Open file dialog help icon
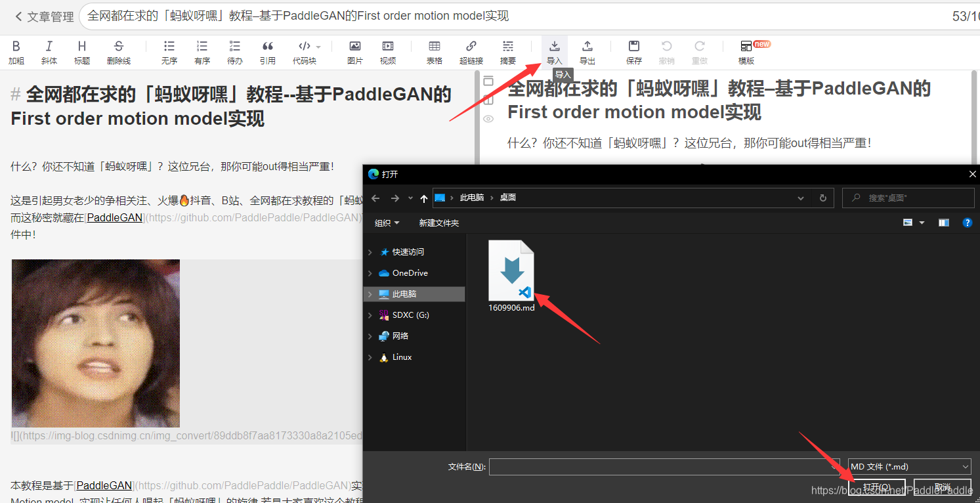The height and width of the screenshot is (503, 980). pos(968,223)
